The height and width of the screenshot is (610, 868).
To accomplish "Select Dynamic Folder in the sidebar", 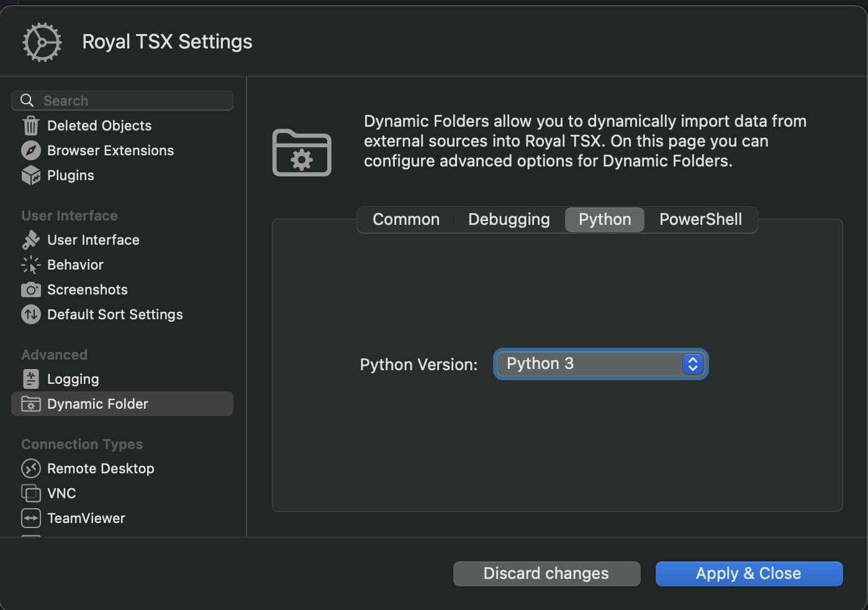I will 97,404.
